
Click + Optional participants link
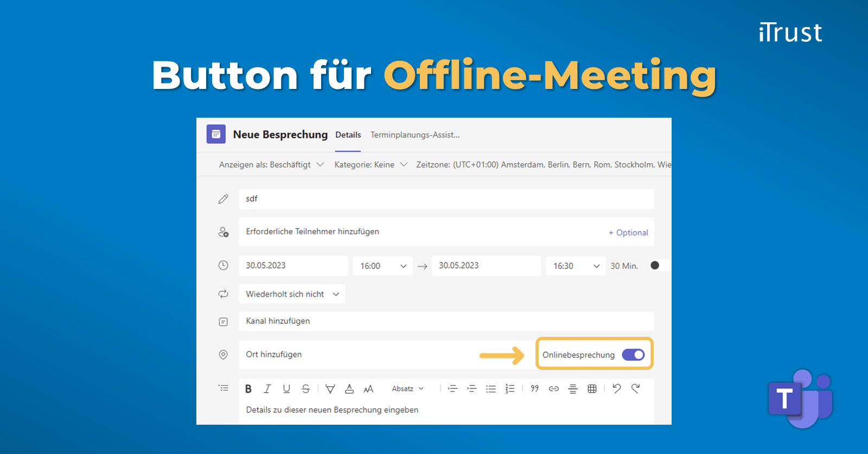[x=628, y=232]
